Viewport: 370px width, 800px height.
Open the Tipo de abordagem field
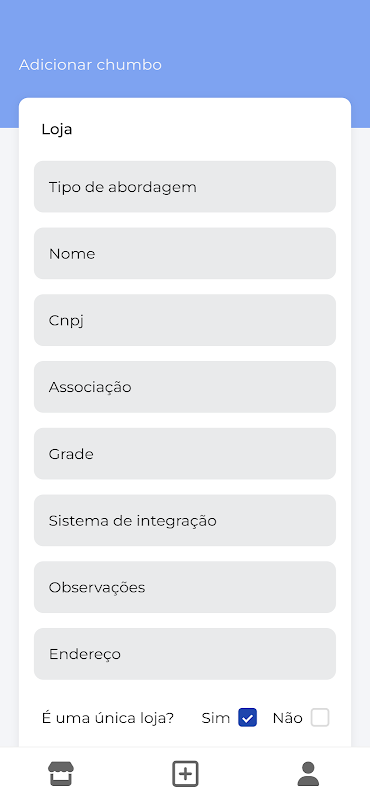tap(185, 187)
